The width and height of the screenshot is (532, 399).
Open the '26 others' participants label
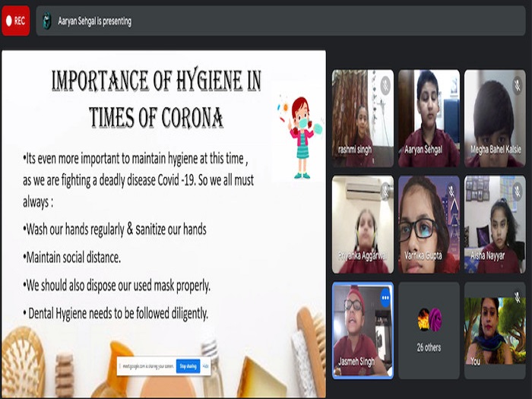coord(429,347)
